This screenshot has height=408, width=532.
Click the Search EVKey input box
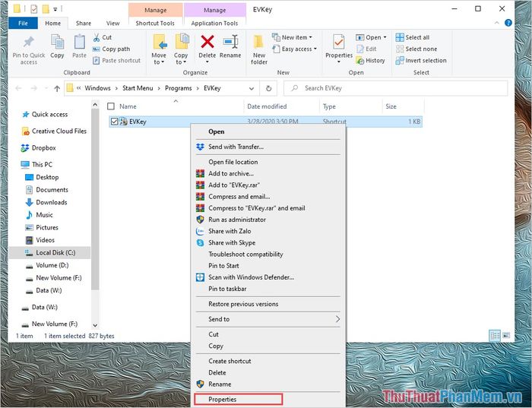tap(401, 88)
